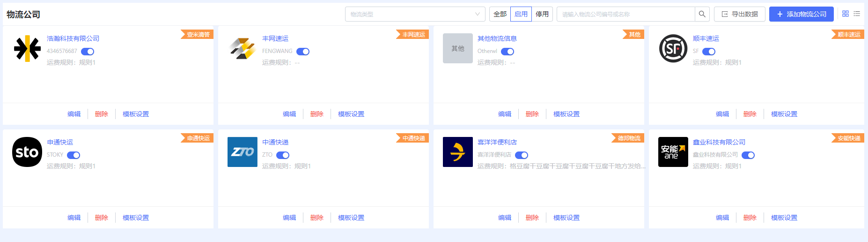Select the 全部 filter tab
The width and height of the screenshot is (868, 242).
tap(500, 14)
